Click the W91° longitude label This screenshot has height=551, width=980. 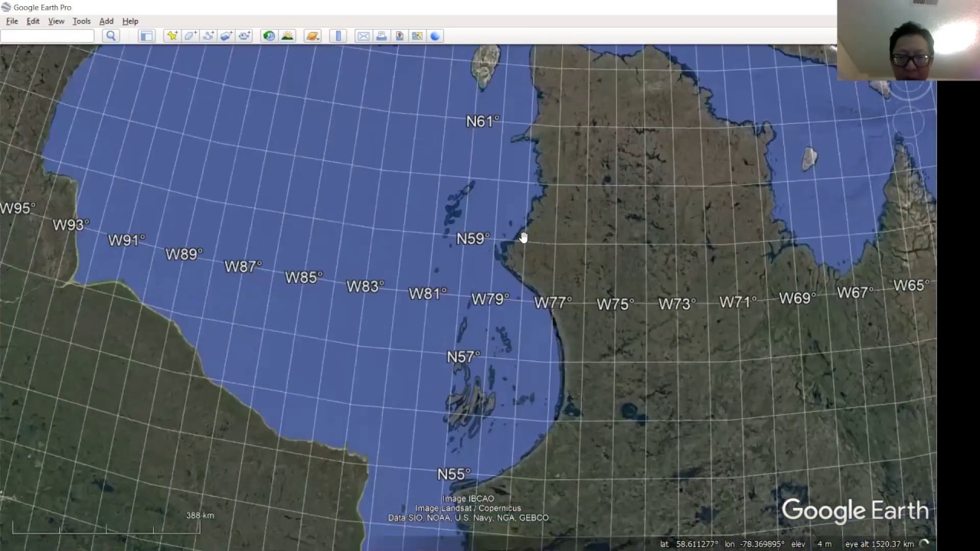[126, 240]
